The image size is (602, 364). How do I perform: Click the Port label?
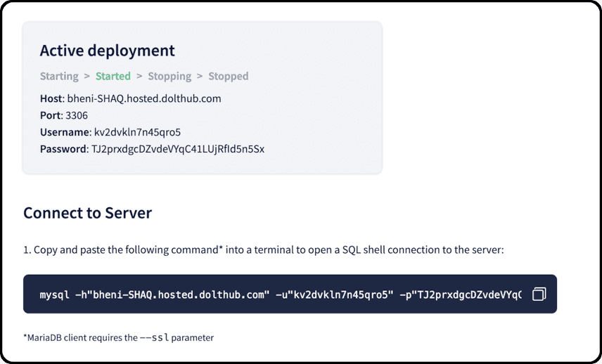pyautogui.click(x=51, y=115)
